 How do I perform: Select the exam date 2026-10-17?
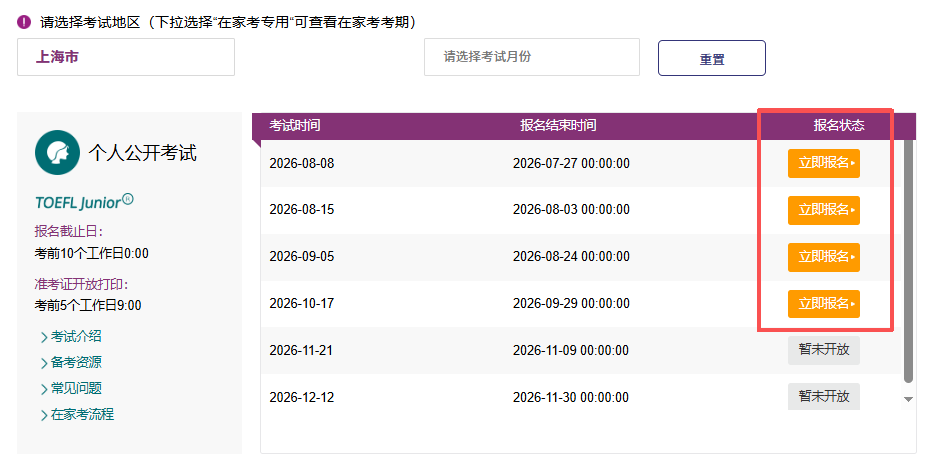pos(301,304)
